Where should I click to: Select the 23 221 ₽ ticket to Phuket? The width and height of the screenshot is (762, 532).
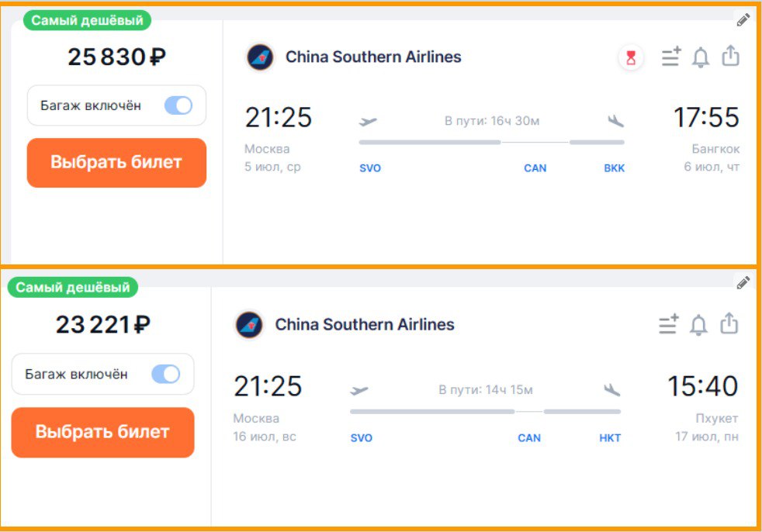point(102,432)
